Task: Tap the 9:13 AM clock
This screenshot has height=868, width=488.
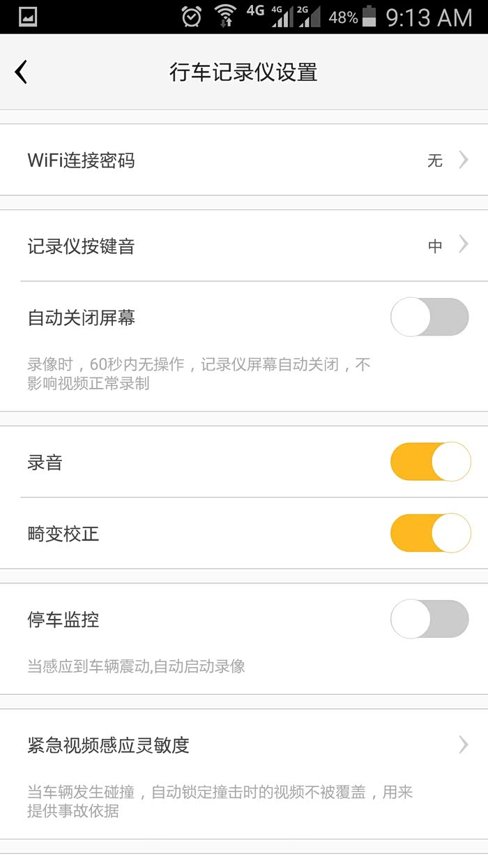Action: 429,17
